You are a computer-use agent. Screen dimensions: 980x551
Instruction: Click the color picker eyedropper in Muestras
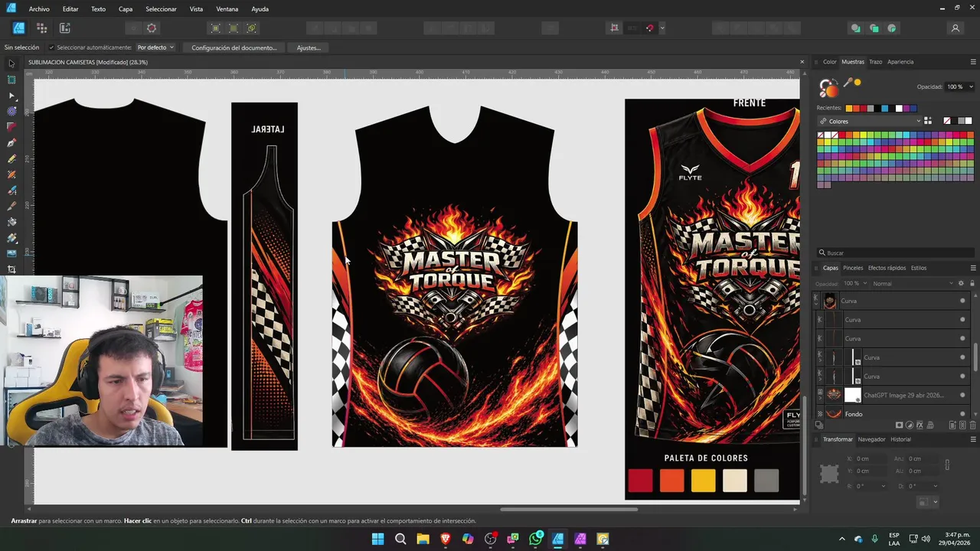tap(848, 83)
